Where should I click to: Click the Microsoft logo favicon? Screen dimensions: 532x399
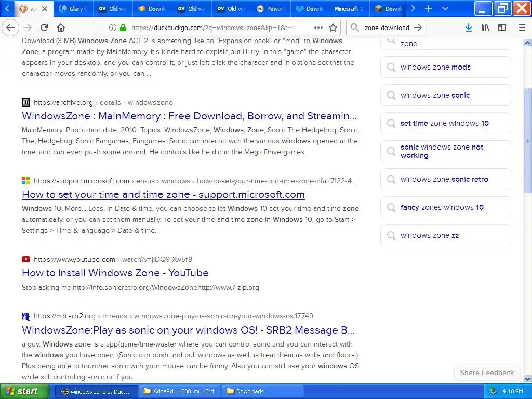click(x=26, y=180)
